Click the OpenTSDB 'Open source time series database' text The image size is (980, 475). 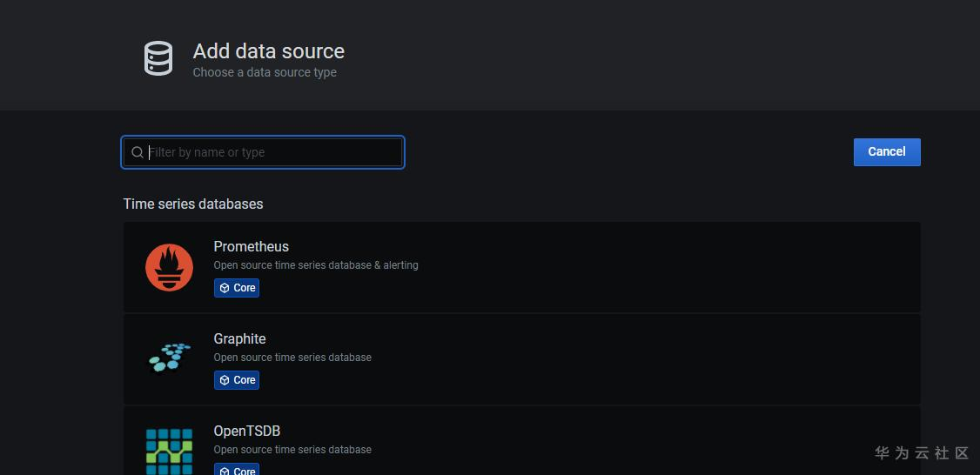[x=292, y=450]
